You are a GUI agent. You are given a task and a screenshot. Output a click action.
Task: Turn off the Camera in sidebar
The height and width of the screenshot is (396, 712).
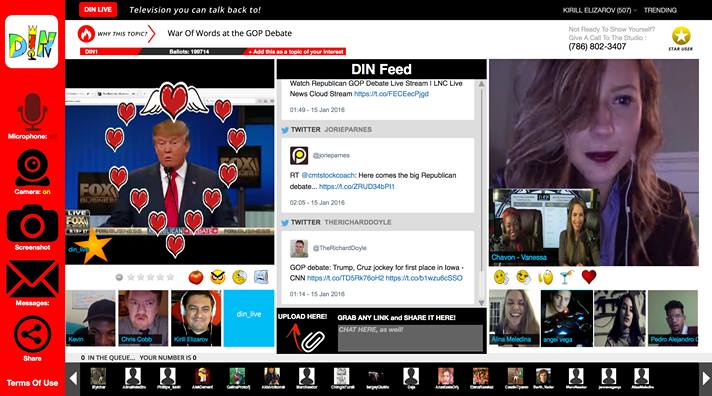(32, 168)
